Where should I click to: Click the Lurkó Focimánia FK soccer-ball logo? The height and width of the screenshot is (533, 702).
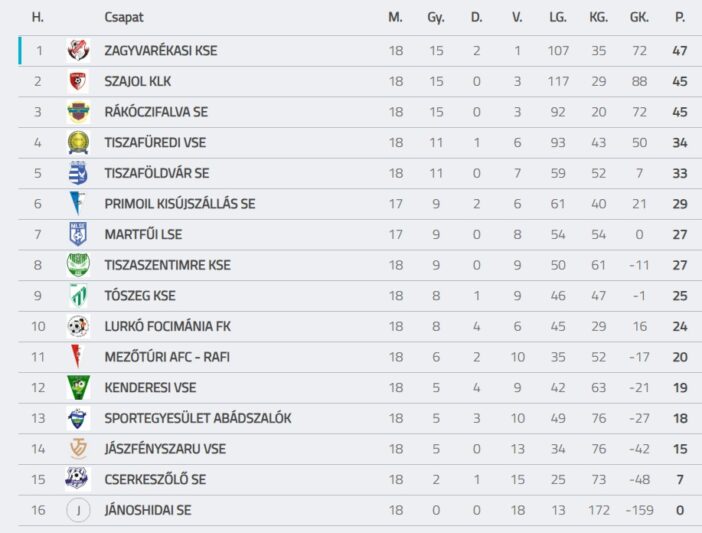click(x=77, y=326)
